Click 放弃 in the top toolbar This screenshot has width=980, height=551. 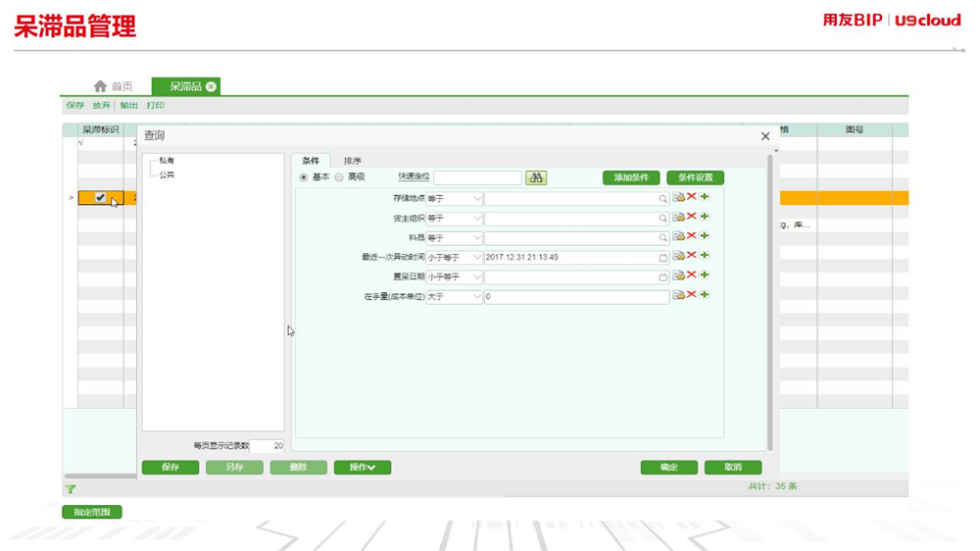[x=101, y=105]
